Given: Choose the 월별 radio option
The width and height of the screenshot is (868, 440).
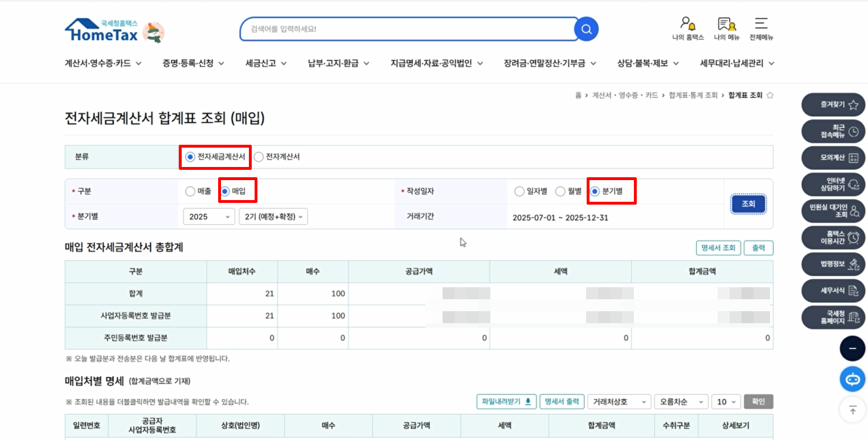Looking at the screenshot, I should coord(560,192).
